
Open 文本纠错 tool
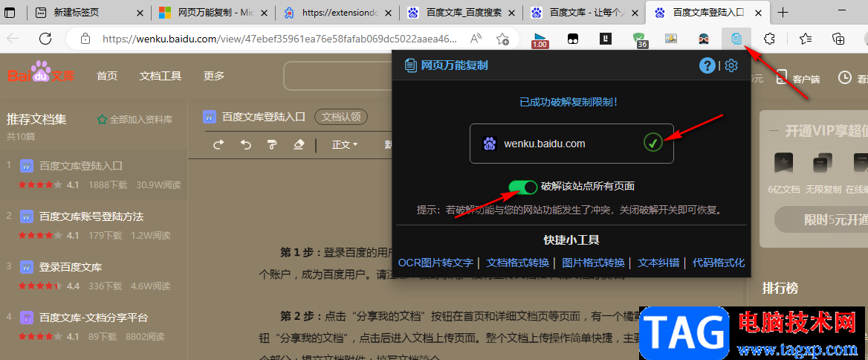click(658, 263)
